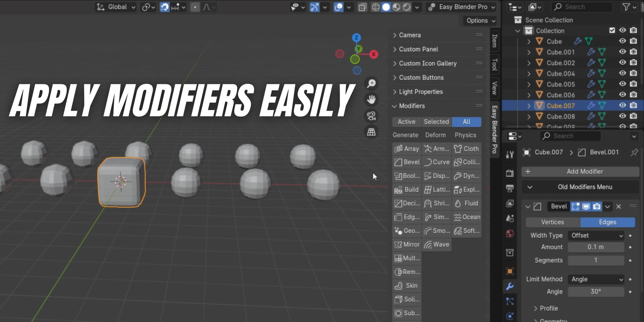
Task: Open the Width Type Offset dropdown
Action: click(x=596, y=236)
